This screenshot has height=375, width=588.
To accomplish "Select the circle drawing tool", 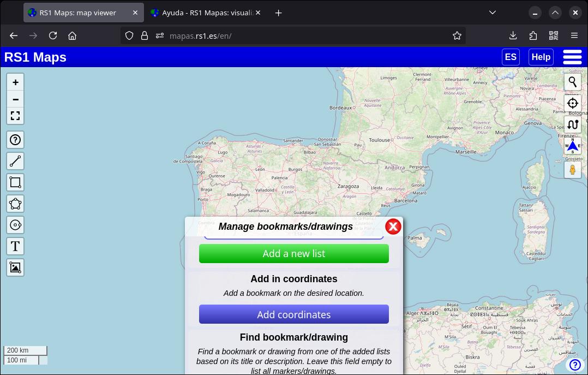I will (15, 225).
